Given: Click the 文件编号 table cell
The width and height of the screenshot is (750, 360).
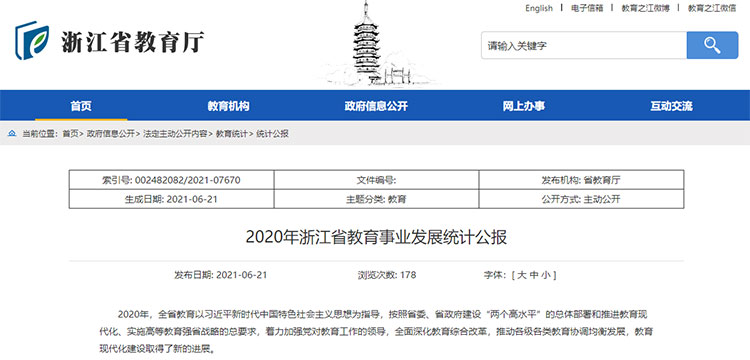Looking at the screenshot, I should (x=376, y=180).
